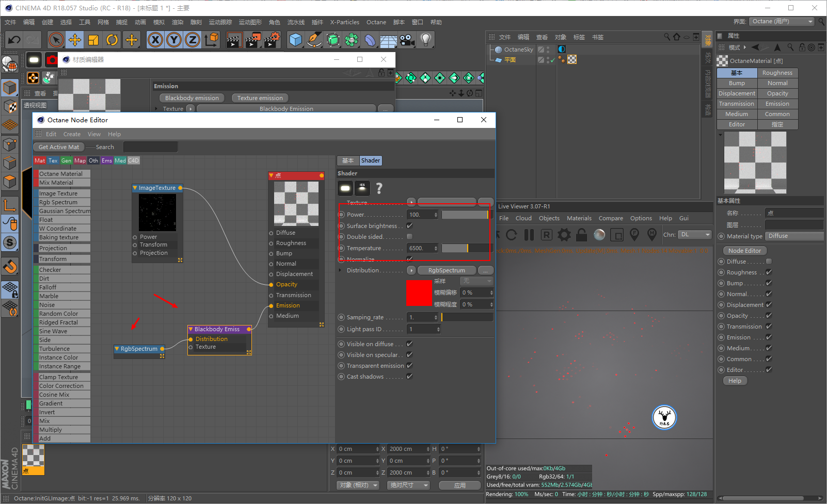Click the red RgbSpectrum color swatch

tap(419, 293)
